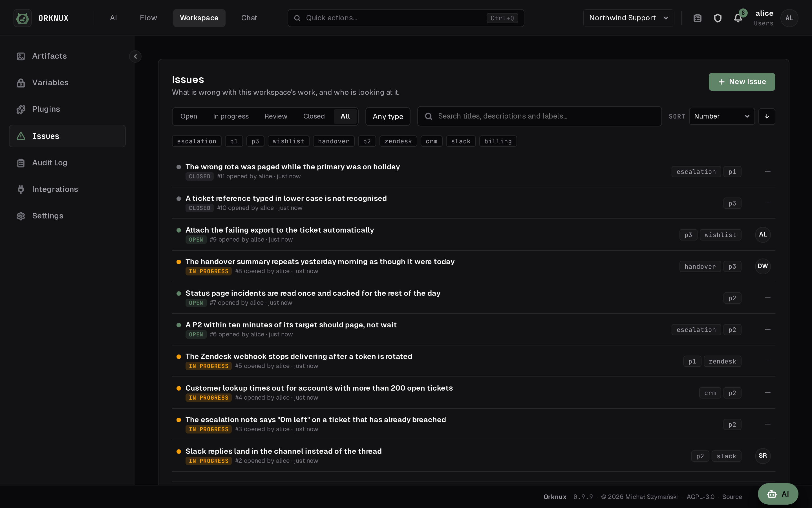Show only Open issues

click(189, 116)
